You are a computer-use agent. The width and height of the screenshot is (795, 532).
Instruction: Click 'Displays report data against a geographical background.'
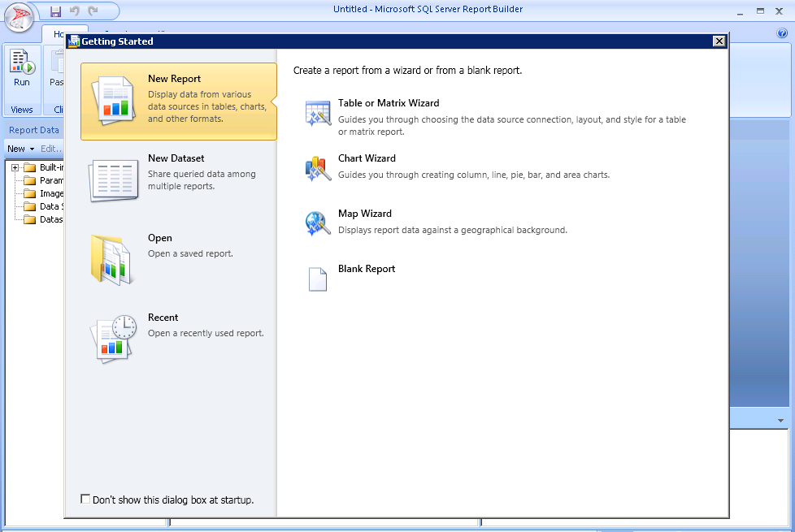(x=453, y=230)
